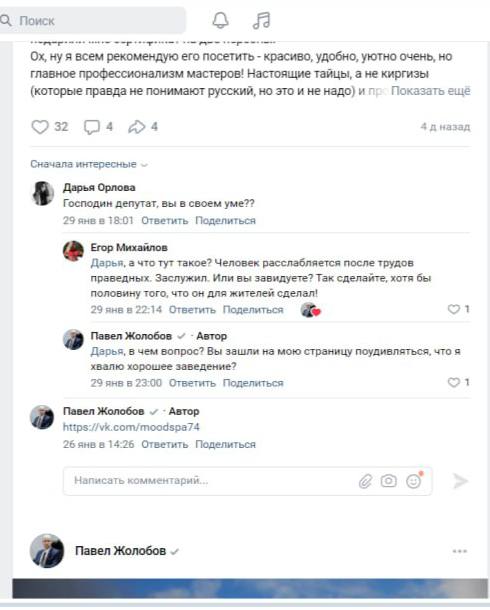Viewport: 490px width, 610px height.
Task: Open Дарья Орлова's profile name
Action: coord(99,188)
